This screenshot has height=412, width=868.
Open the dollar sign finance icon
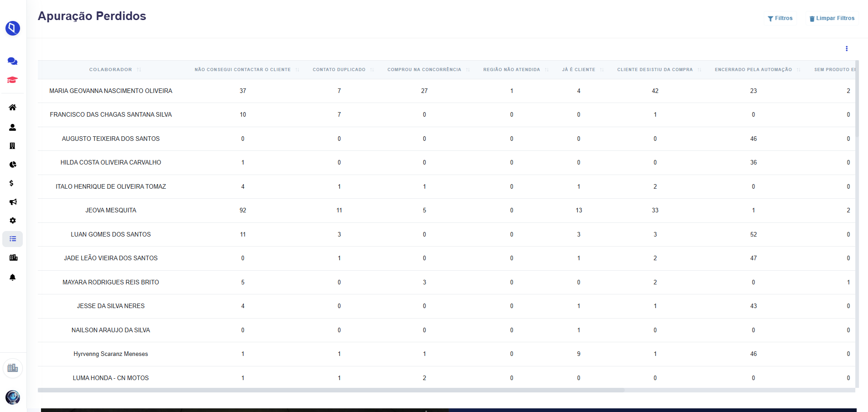11,183
